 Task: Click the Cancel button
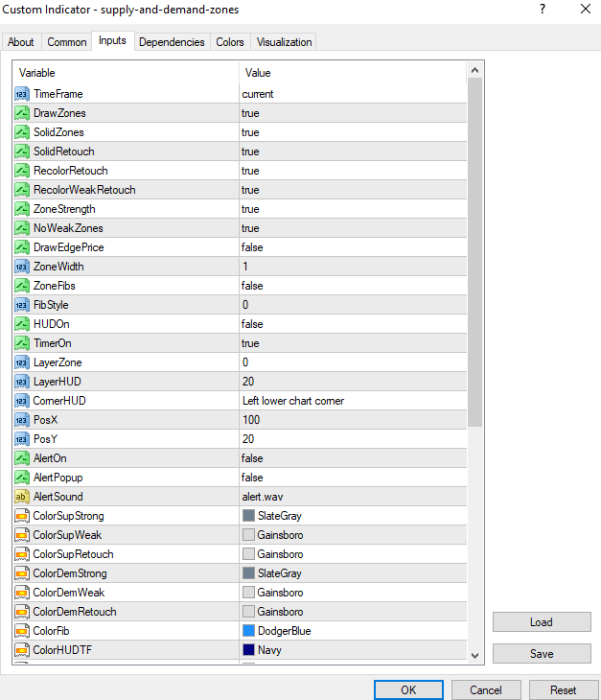(486, 690)
